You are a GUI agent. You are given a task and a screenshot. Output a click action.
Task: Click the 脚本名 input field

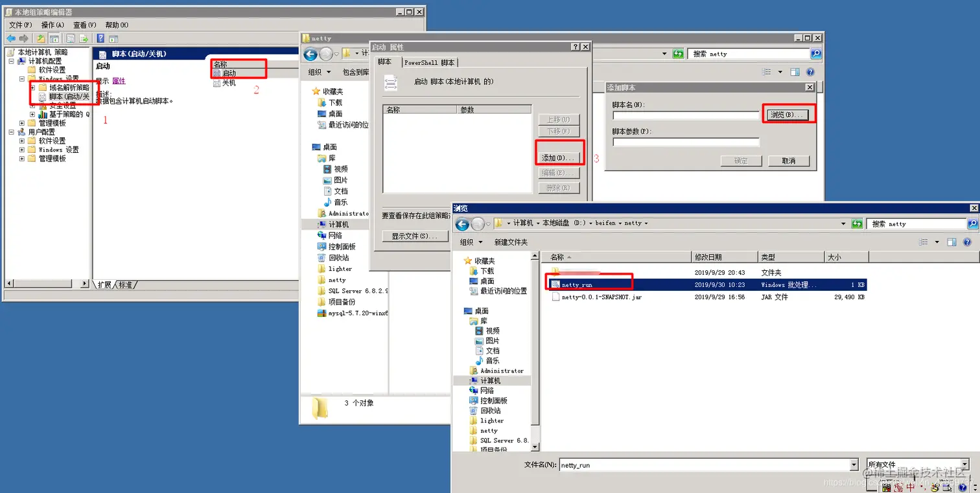[686, 116]
